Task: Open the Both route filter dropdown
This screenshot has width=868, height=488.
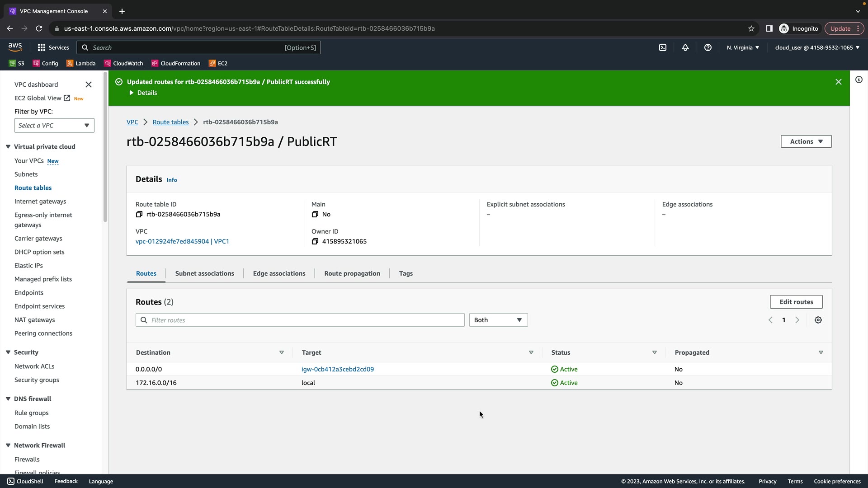Action: pyautogui.click(x=498, y=320)
